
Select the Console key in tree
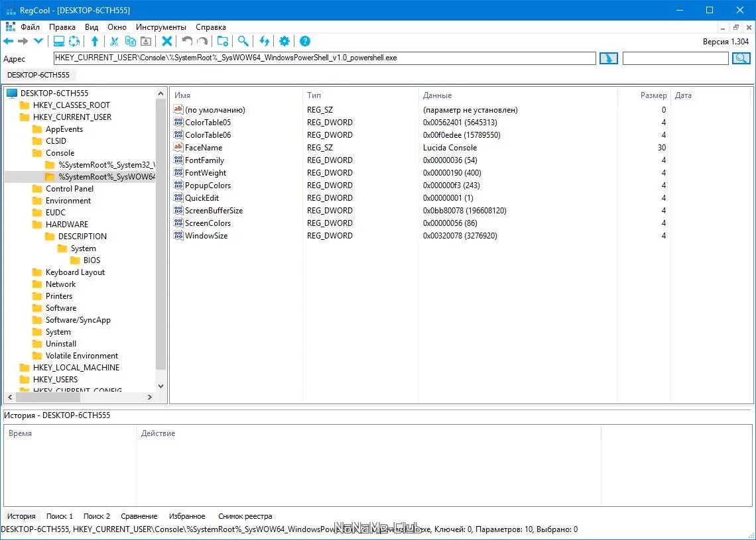[x=60, y=152]
